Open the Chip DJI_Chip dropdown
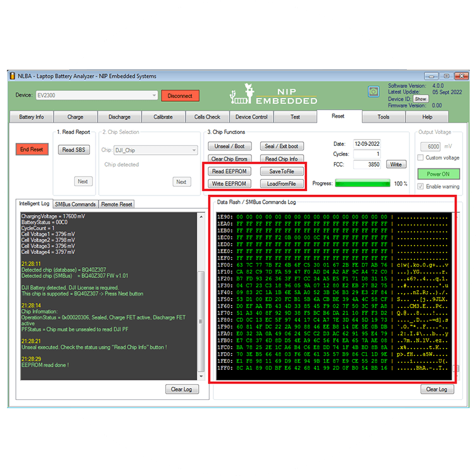Image resolution: width=476 pixels, height=476 pixels. click(x=156, y=150)
